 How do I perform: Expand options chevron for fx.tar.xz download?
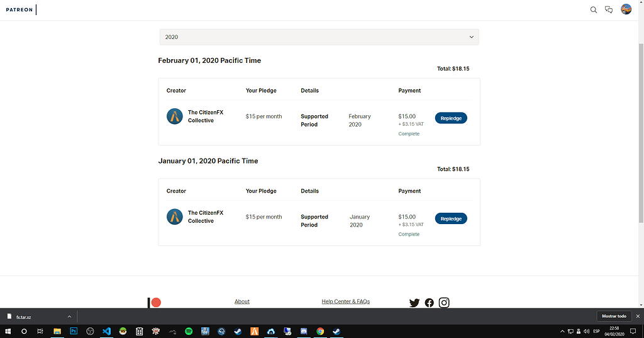[69, 317]
